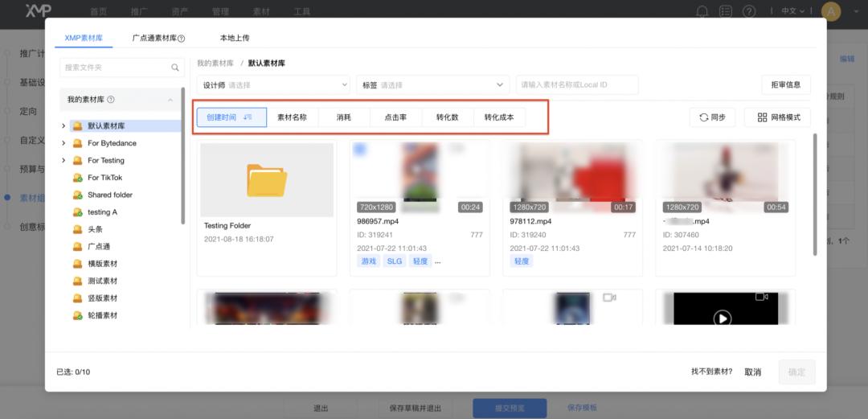Click 找不到素材? link

712,372
